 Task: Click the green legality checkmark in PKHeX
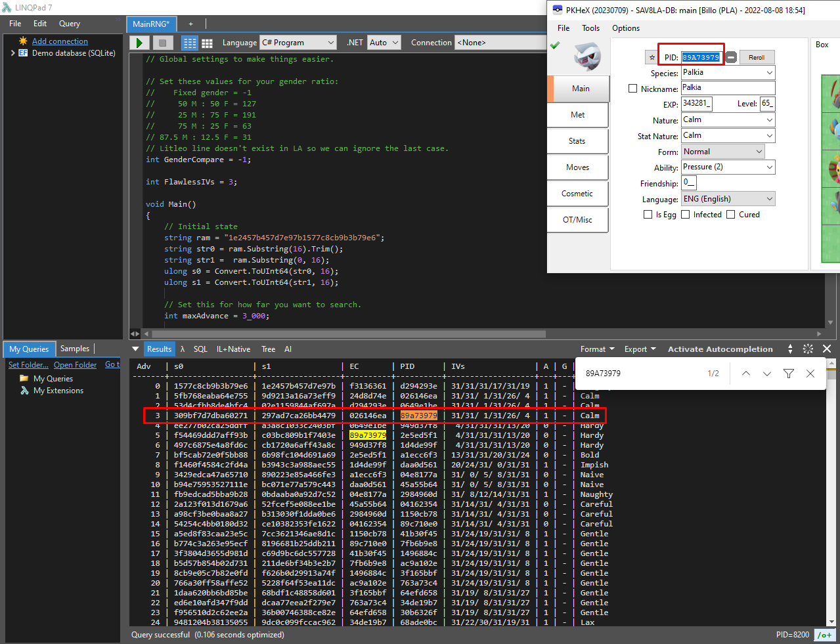tap(555, 45)
